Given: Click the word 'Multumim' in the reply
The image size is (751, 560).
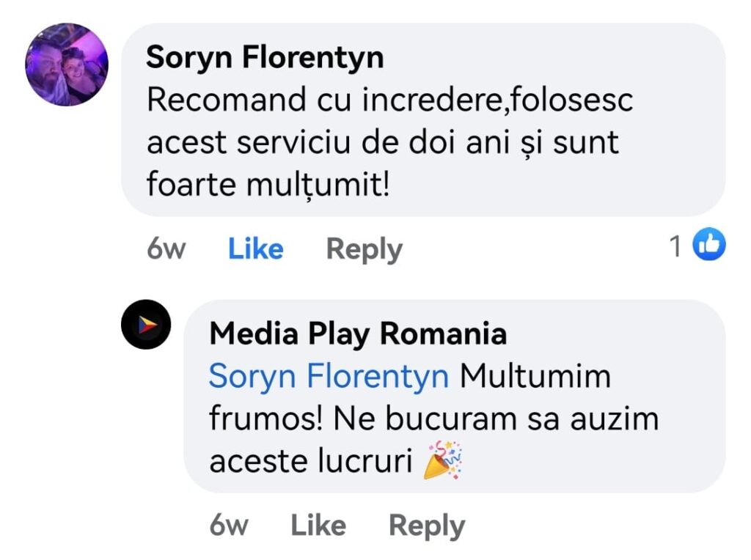Looking at the screenshot, I should [x=535, y=377].
